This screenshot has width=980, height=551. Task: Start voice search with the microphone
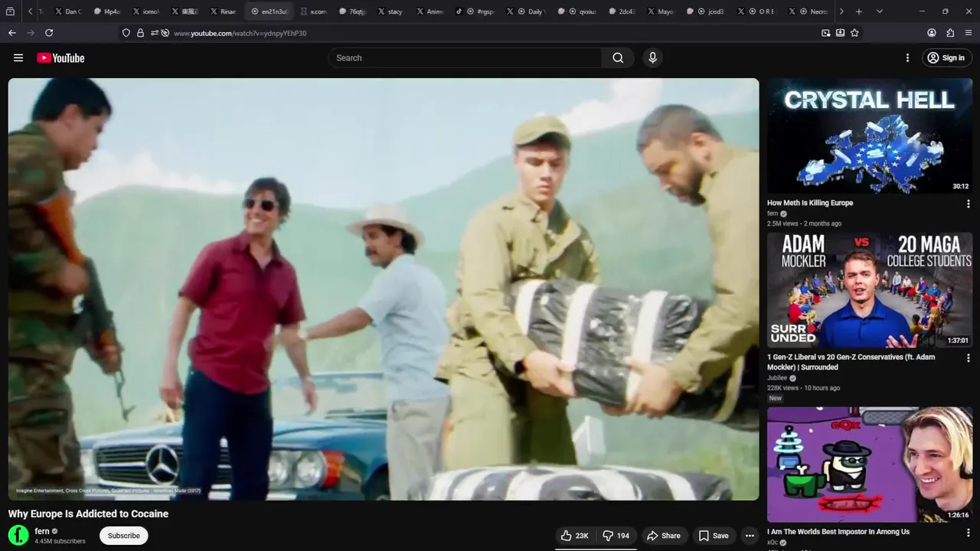tap(652, 58)
